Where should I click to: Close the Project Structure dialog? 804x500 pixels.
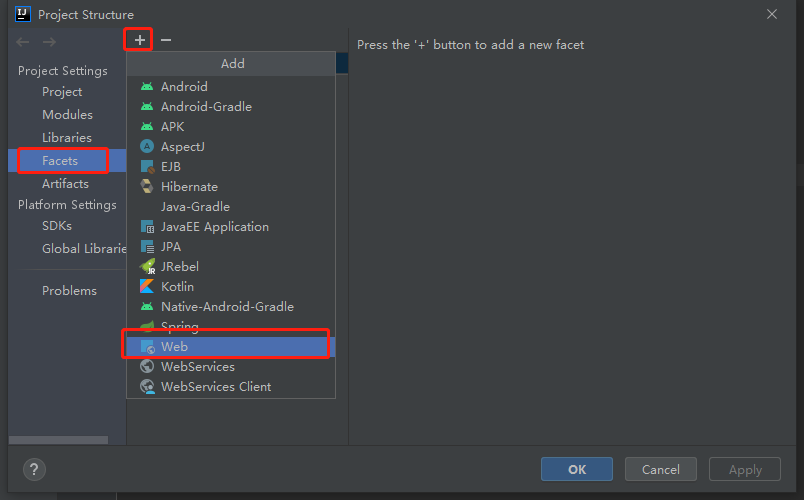772,14
